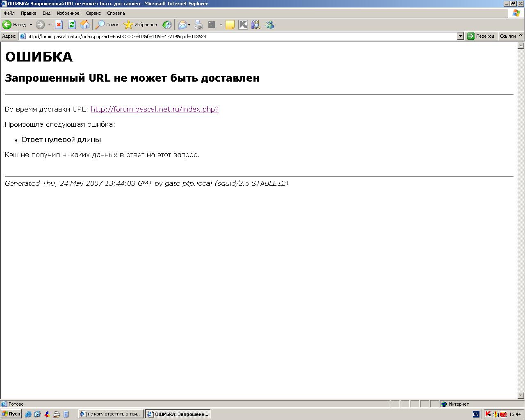Image resolution: width=525 pixels, height=420 pixels.
Task: Click the Stop loading icon
Action: click(x=59, y=25)
